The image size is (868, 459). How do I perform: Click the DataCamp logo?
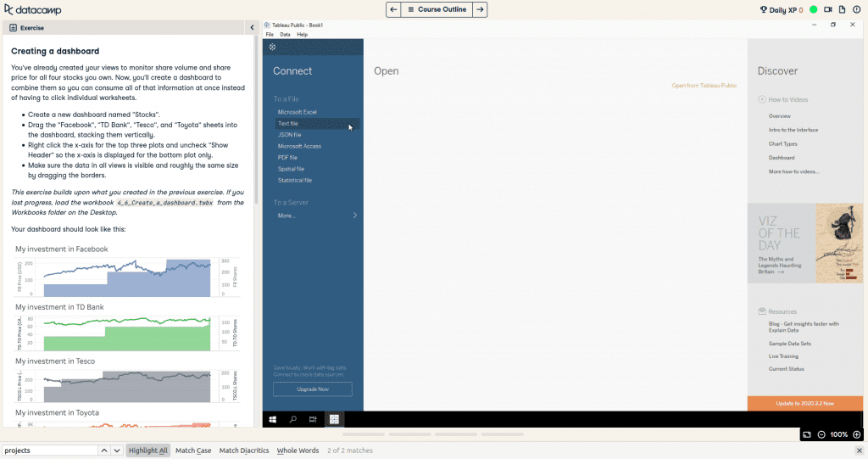point(33,9)
